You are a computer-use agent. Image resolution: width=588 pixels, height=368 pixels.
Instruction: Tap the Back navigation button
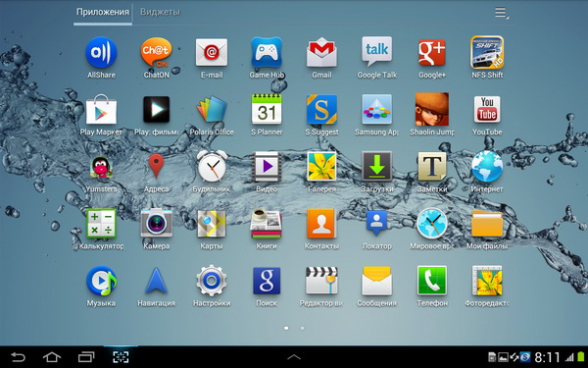tap(18, 357)
